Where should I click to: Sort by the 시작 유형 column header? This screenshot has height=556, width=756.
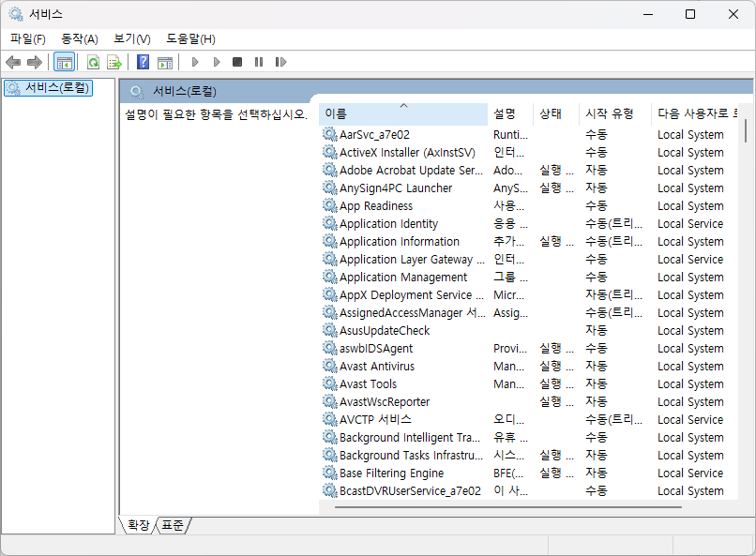pos(614,113)
